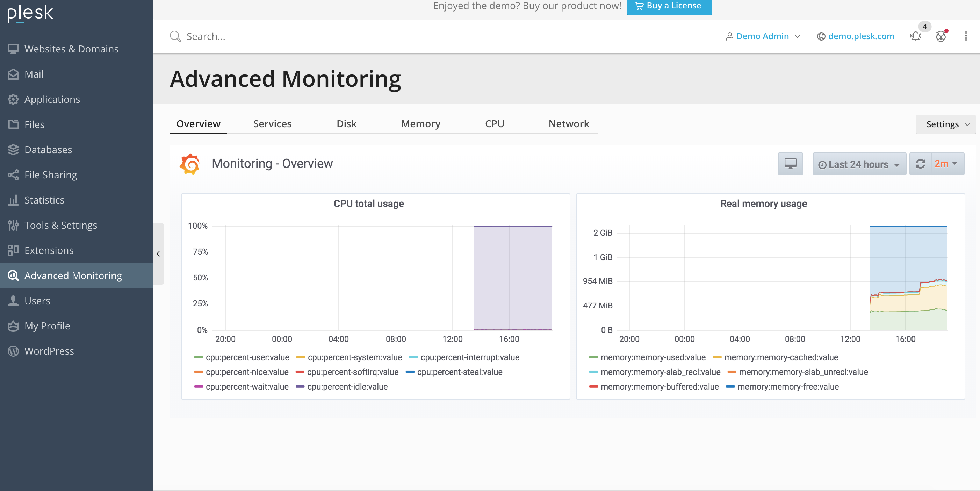Viewport: 980px width, 491px height.
Task: Switch to the Disk tab
Action: (x=346, y=124)
